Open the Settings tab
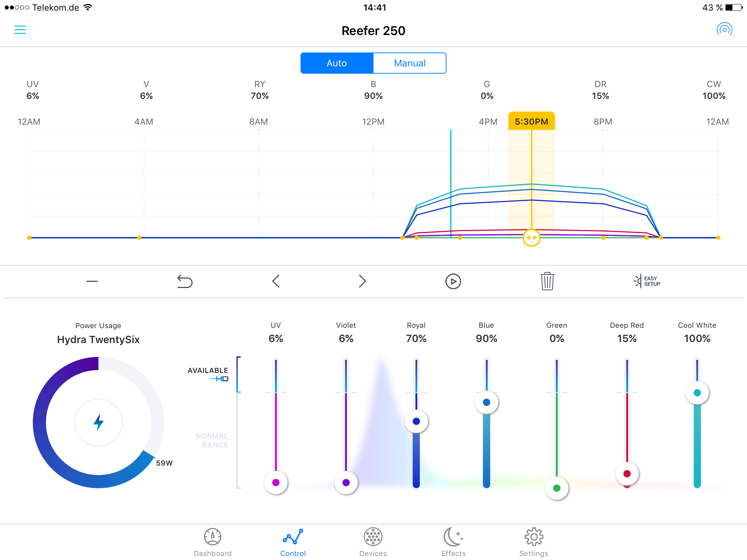This screenshot has width=747, height=560. tap(534, 542)
